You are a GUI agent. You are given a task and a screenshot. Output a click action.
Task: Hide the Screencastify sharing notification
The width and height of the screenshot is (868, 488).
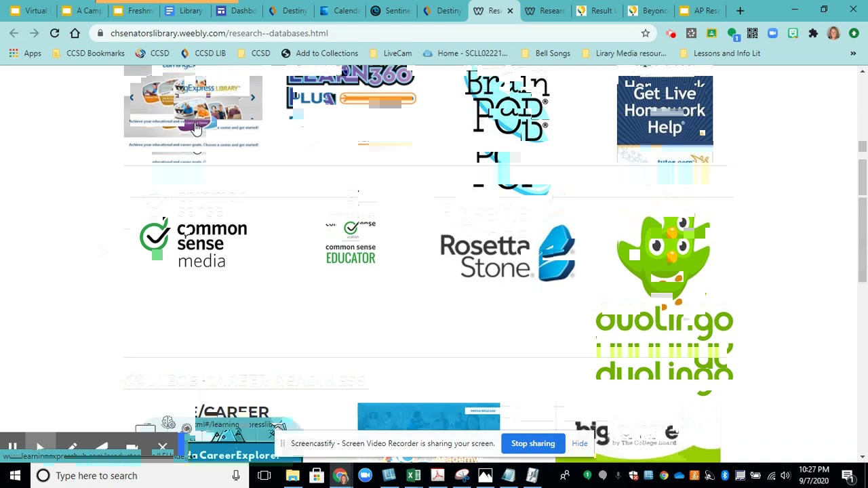pyautogui.click(x=580, y=443)
